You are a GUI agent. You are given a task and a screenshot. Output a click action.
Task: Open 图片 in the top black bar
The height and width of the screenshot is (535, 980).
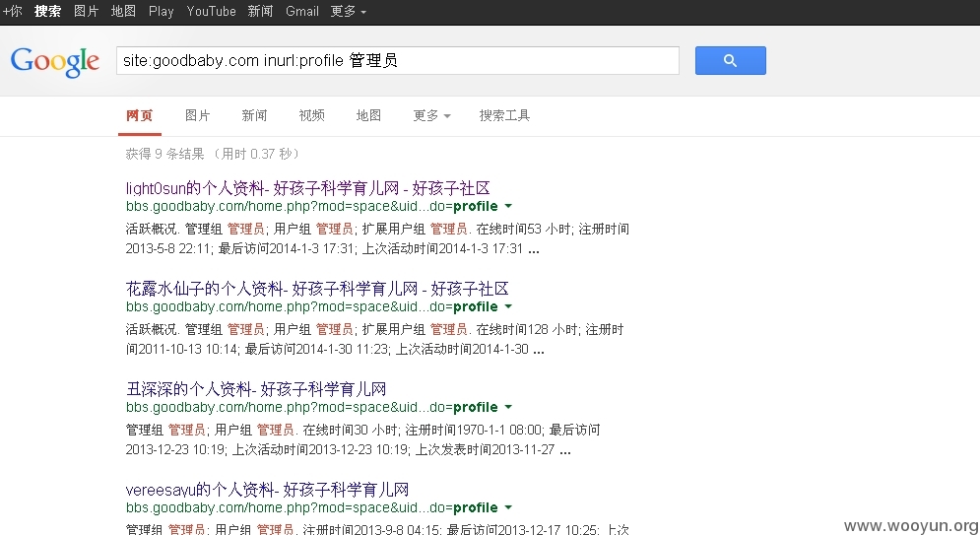click(87, 11)
